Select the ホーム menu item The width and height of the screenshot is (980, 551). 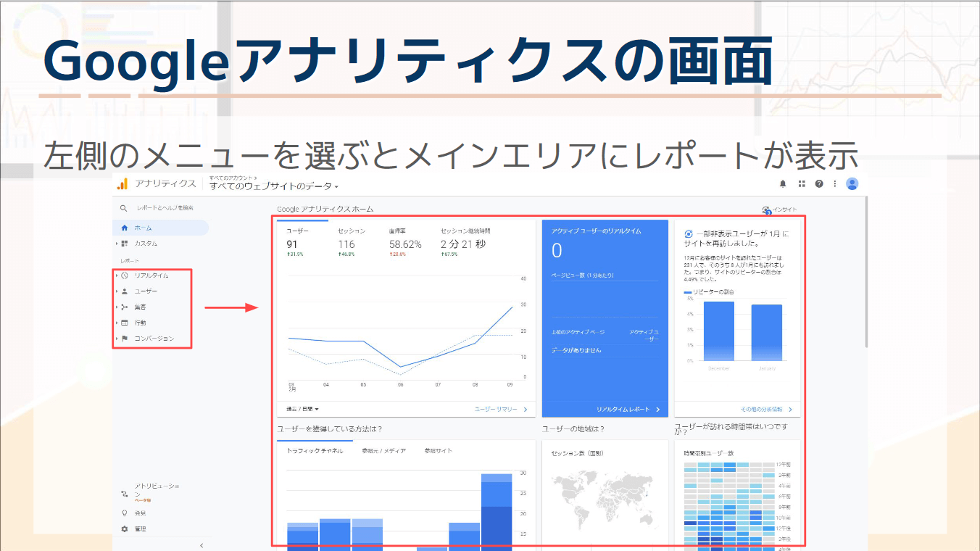(161, 228)
